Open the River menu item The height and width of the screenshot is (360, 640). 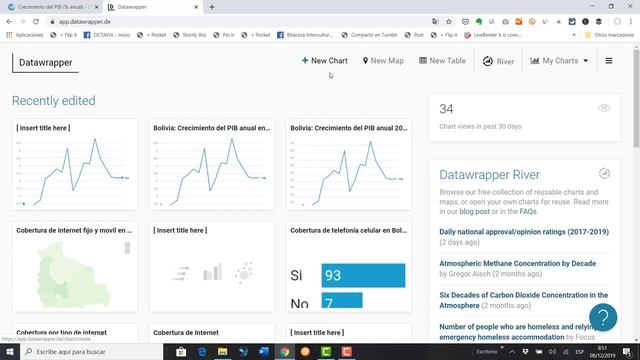(498, 61)
